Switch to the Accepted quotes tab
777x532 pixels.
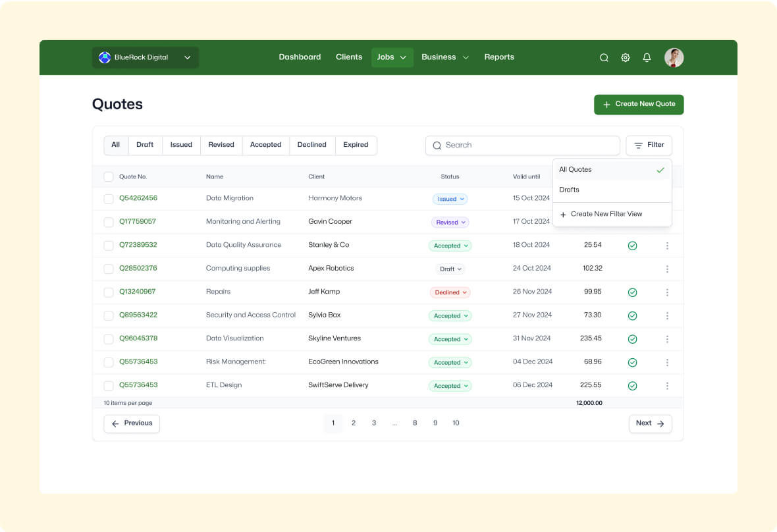(x=265, y=145)
